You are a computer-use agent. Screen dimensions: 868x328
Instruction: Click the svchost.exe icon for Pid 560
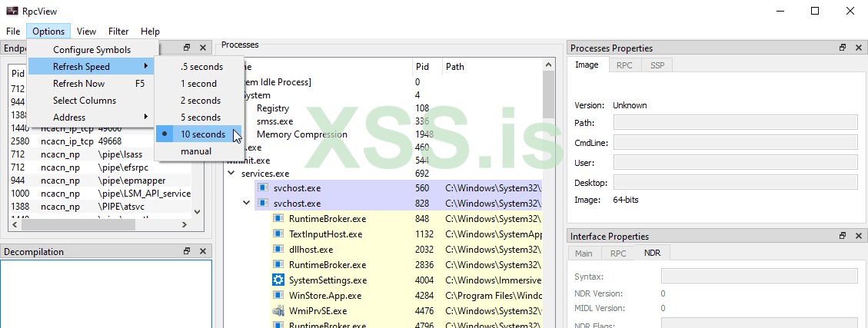point(263,188)
